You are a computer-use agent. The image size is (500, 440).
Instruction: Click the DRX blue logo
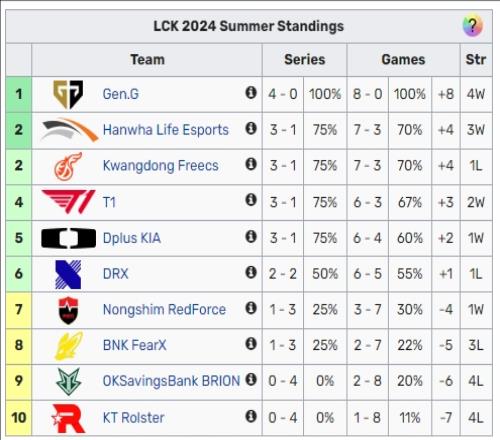pos(68,274)
